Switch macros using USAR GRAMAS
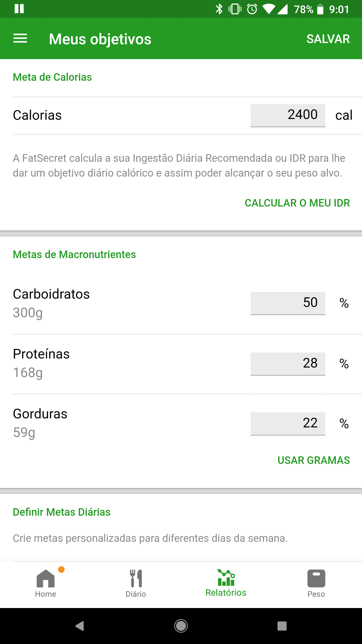Viewport: 362px width, 644px height. [313, 460]
